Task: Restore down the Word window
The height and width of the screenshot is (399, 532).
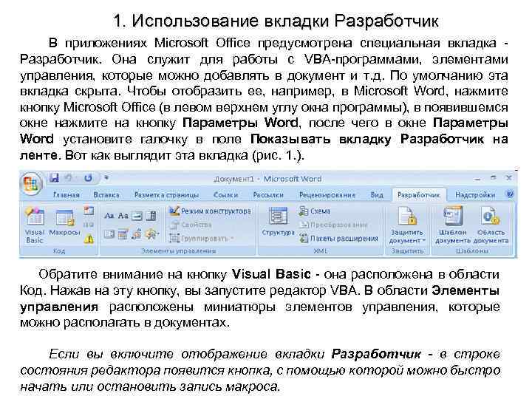Action: (494, 177)
